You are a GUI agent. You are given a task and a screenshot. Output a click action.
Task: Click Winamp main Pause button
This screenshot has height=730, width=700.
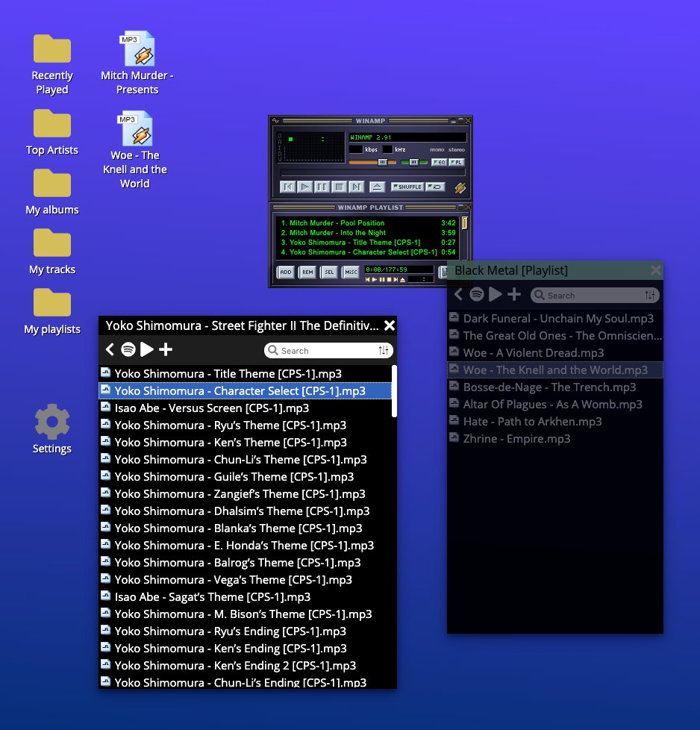pyautogui.click(x=322, y=187)
